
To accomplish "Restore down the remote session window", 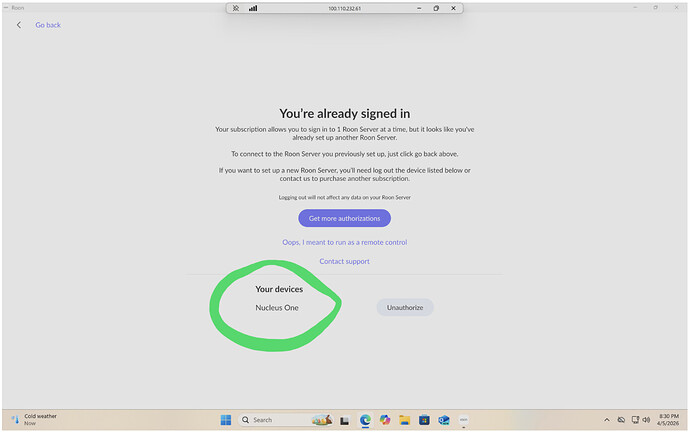I will 436,8.
